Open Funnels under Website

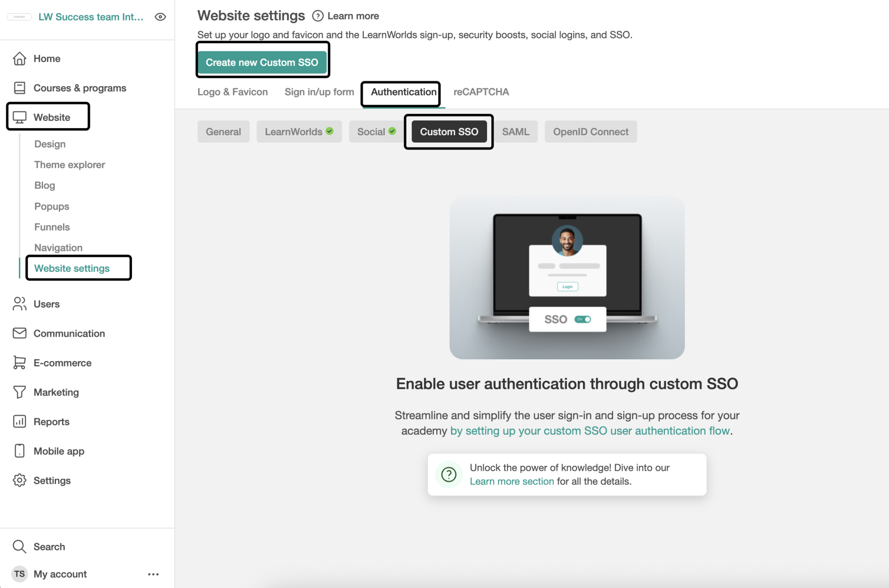pyautogui.click(x=52, y=227)
